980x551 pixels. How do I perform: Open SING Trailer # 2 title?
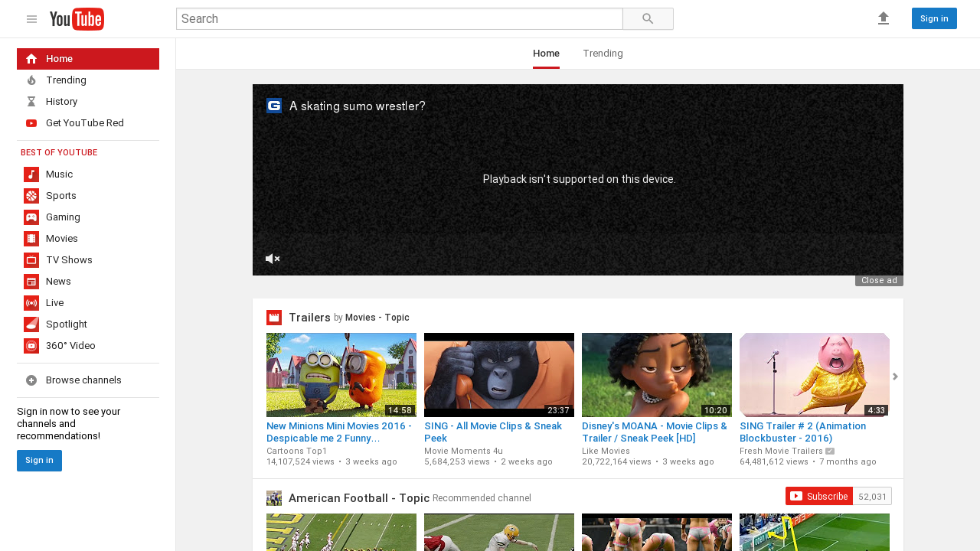pyautogui.click(x=802, y=432)
